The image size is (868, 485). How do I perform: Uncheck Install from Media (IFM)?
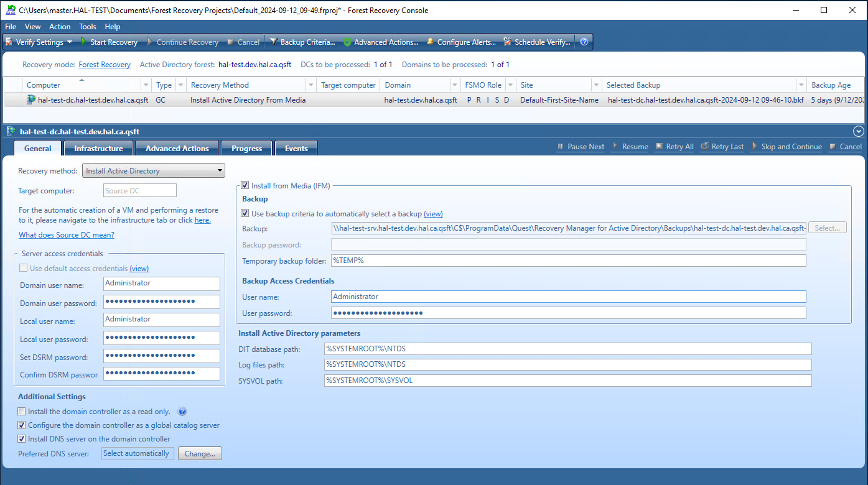245,185
